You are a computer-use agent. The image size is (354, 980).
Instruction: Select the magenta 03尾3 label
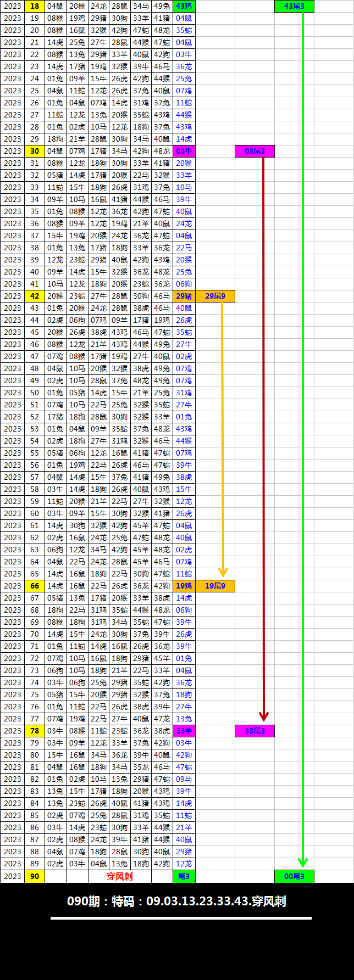(255, 151)
